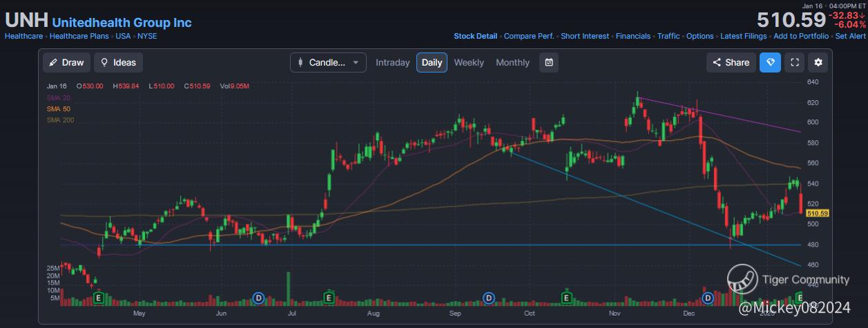
Task: Open Short Interest page
Action: (x=585, y=36)
